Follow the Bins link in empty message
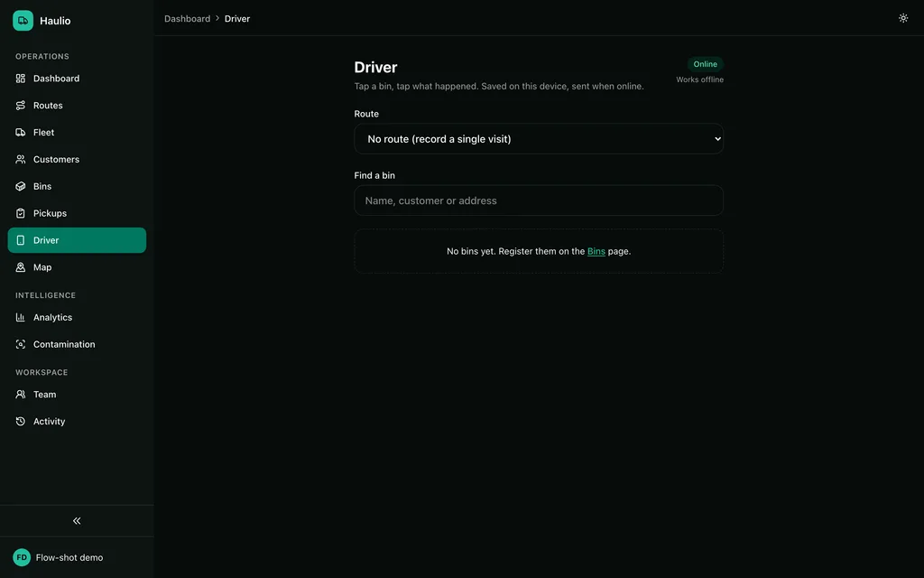Screen dimensions: 924x578 point(596,251)
